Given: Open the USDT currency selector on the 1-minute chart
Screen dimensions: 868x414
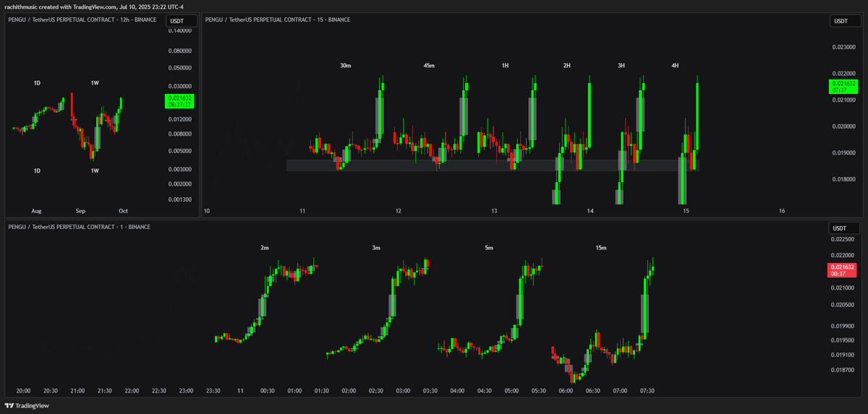Looking at the screenshot, I should coord(845,228).
